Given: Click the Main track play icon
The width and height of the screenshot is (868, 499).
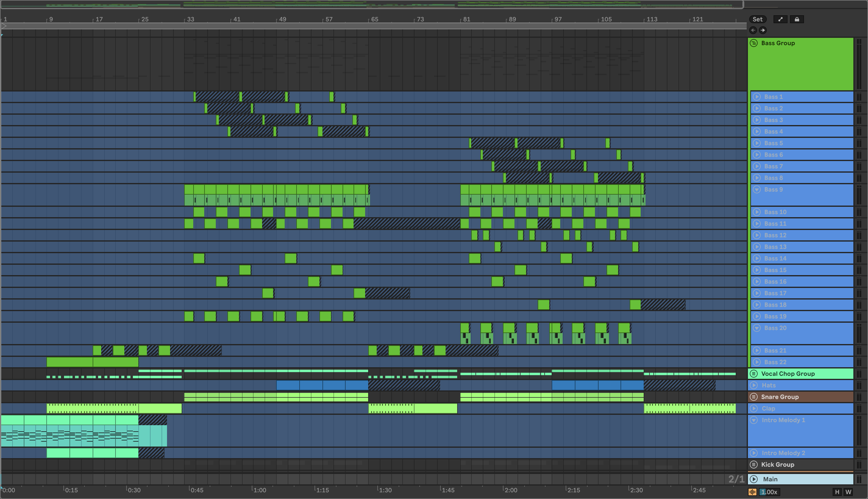Looking at the screenshot, I should [x=754, y=479].
